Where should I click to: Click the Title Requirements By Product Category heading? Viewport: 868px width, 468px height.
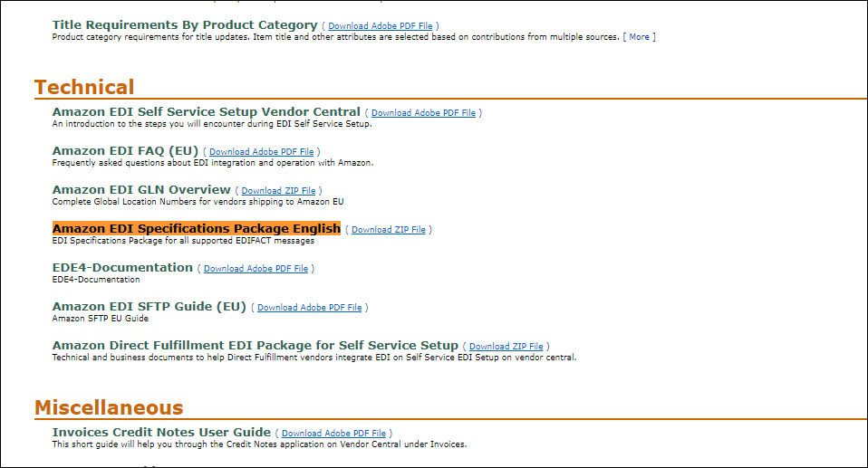[185, 25]
